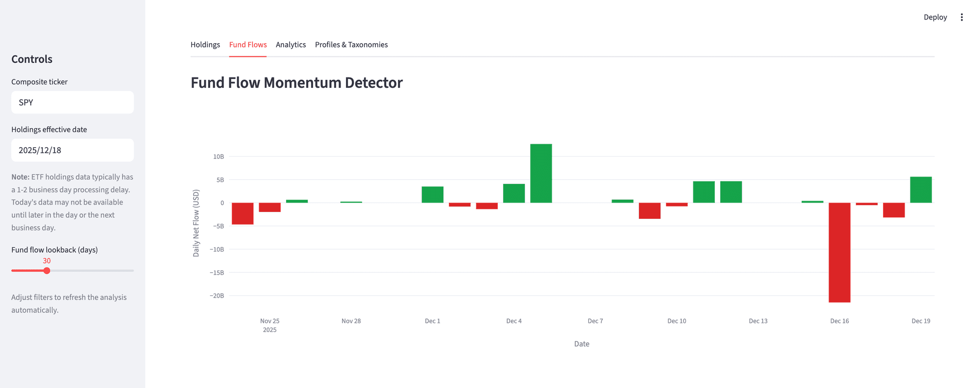Click the first red bar before Nov 25
This screenshot has height=388, width=980.
[243, 213]
